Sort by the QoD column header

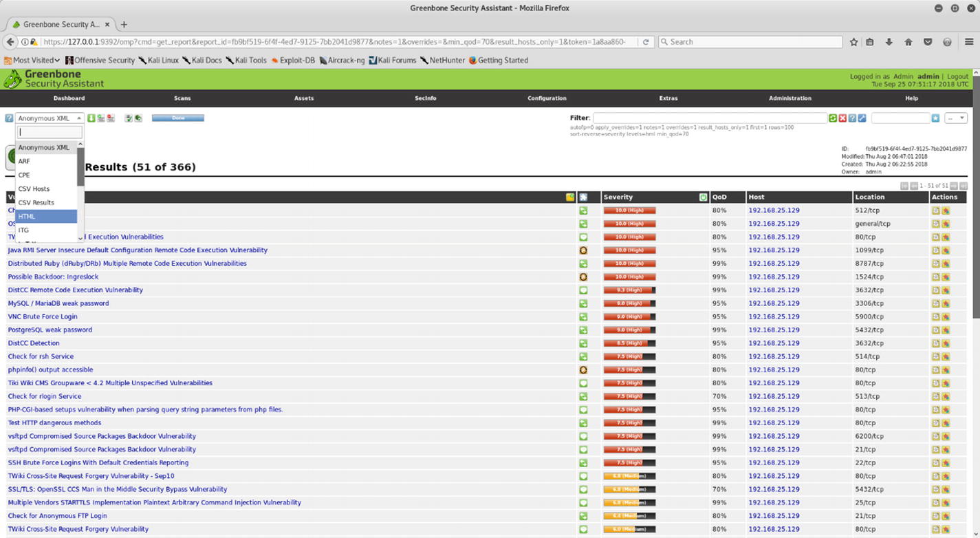point(719,197)
